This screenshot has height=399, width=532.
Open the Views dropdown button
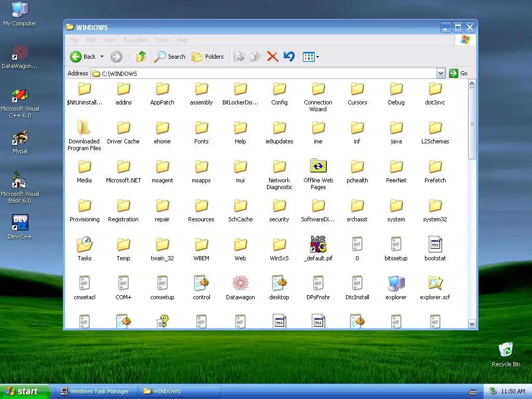click(311, 57)
